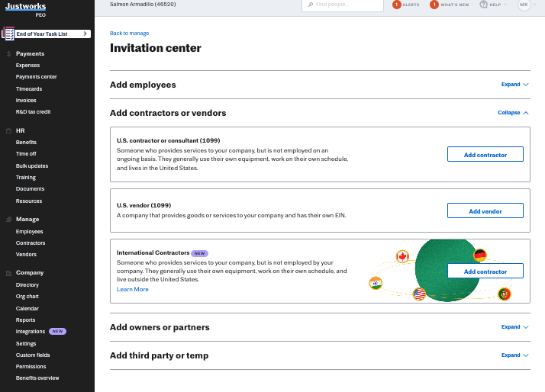
Task: Expand the Add third party or temp section
Action: [x=514, y=355]
